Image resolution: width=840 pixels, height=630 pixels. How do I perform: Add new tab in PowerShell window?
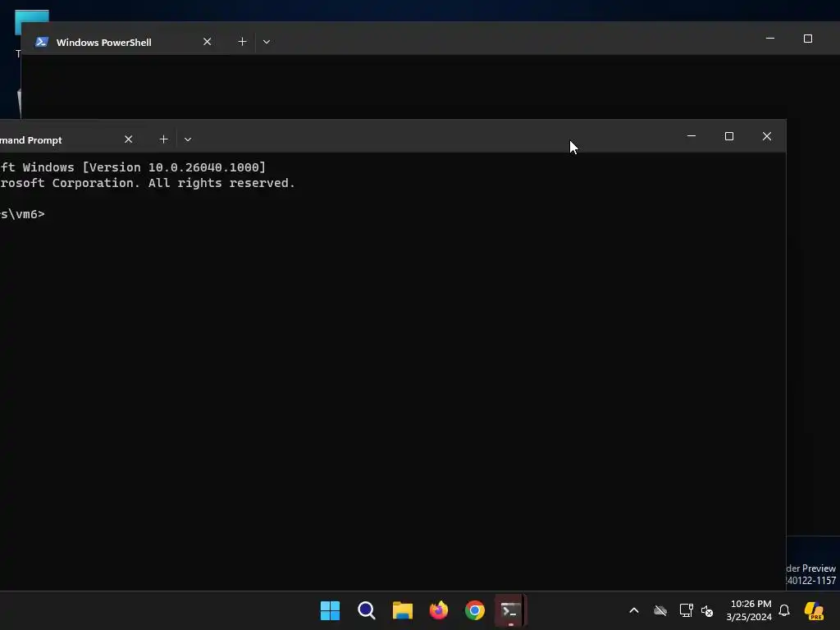tap(242, 42)
